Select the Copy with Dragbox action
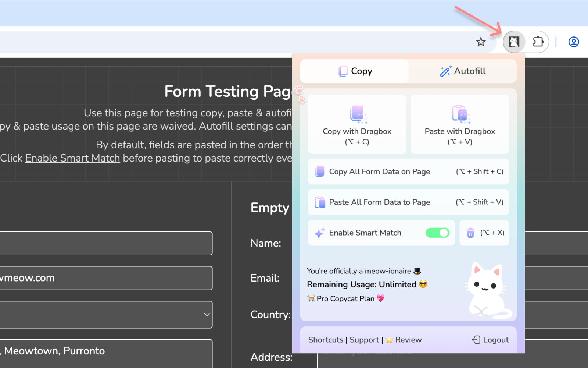Image resolution: width=588 pixels, height=368 pixels. pos(356,124)
